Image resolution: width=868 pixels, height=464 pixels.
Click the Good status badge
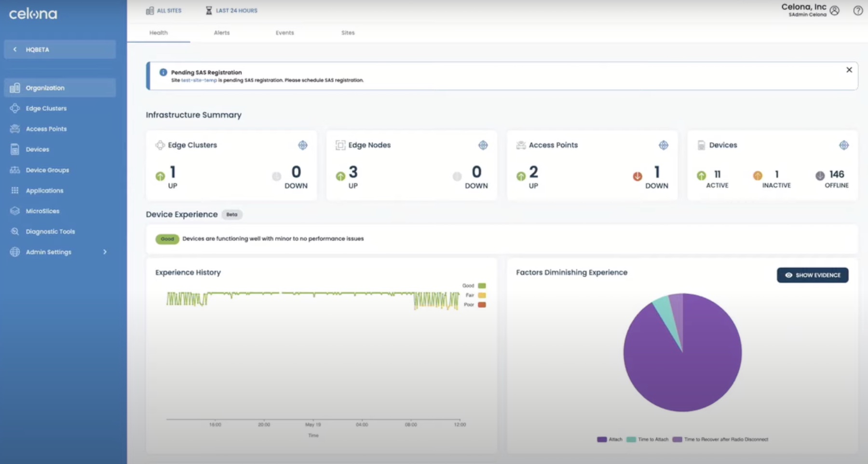pyautogui.click(x=167, y=239)
